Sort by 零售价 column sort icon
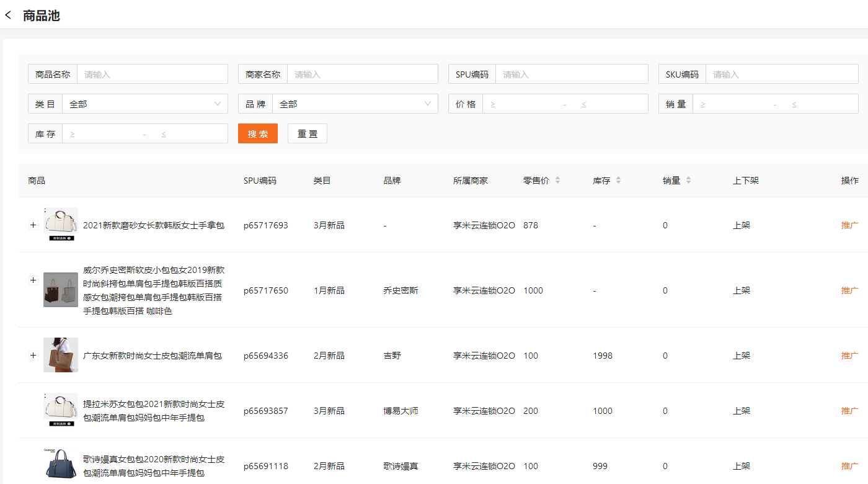 557,181
